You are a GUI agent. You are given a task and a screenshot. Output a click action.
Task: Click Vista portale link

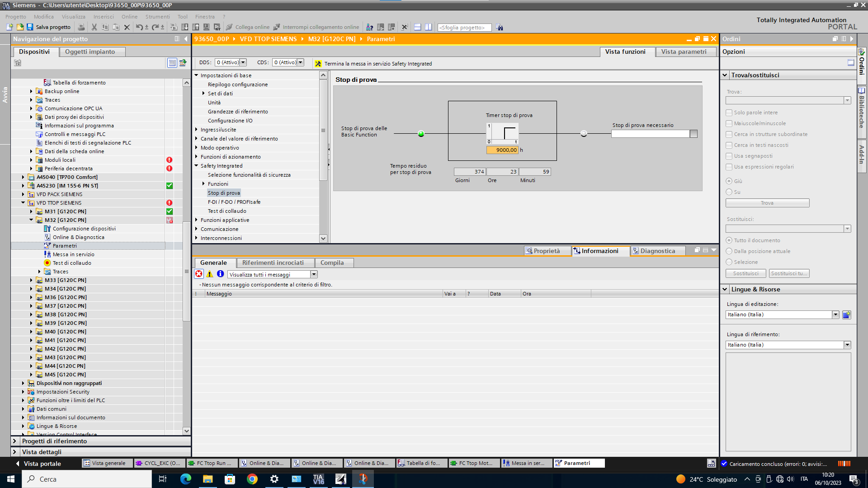(42, 464)
